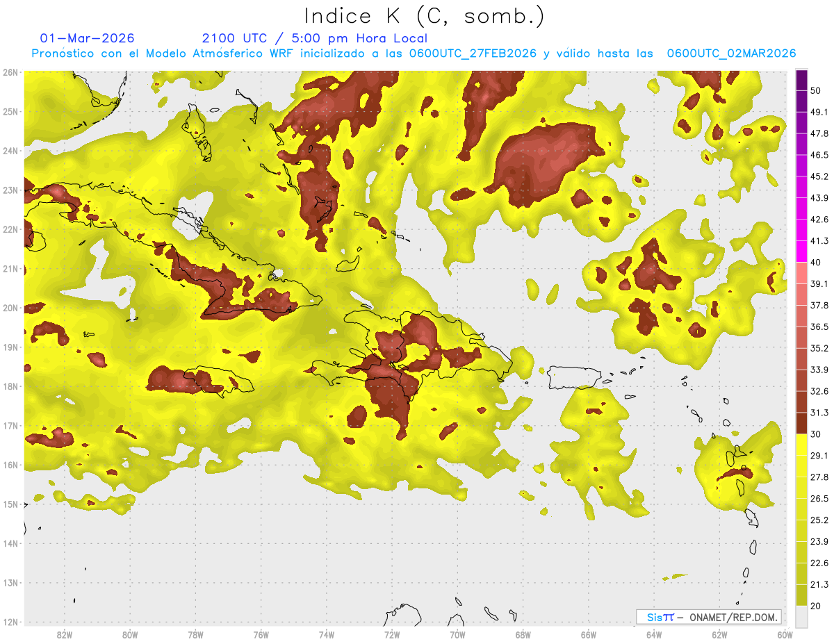Pick the olive swatch between 20 and 21.3
The height and width of the screenshot is (644, 834).
(x=801, y=595)
